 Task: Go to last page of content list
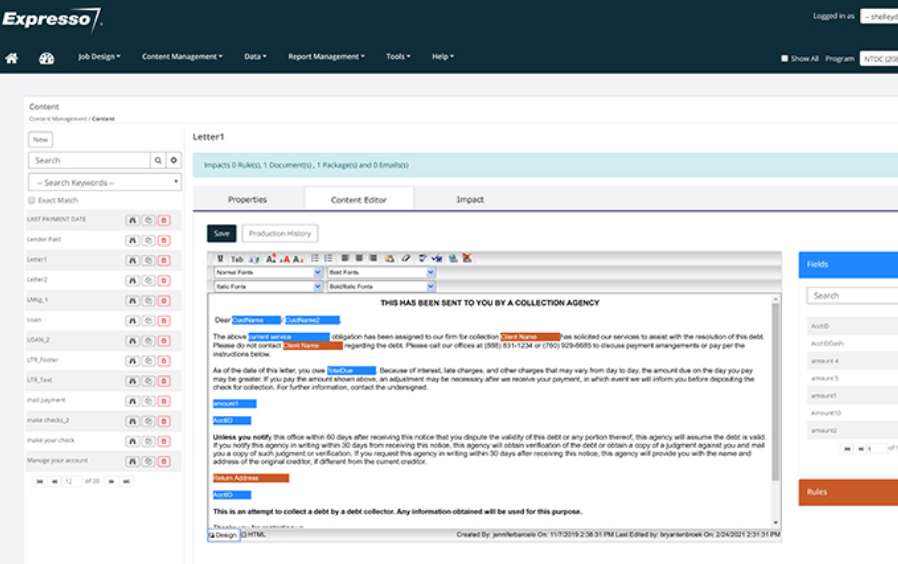(x=127, y=482)
